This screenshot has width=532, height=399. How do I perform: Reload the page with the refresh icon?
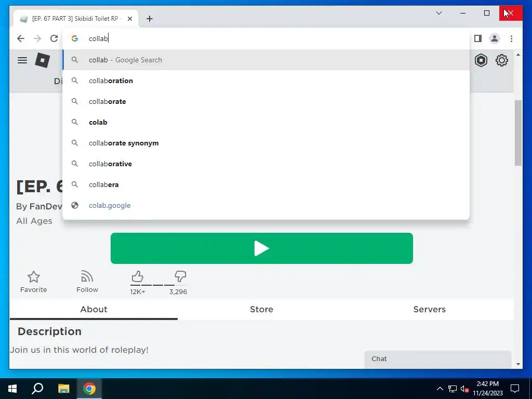pos(54,38)
